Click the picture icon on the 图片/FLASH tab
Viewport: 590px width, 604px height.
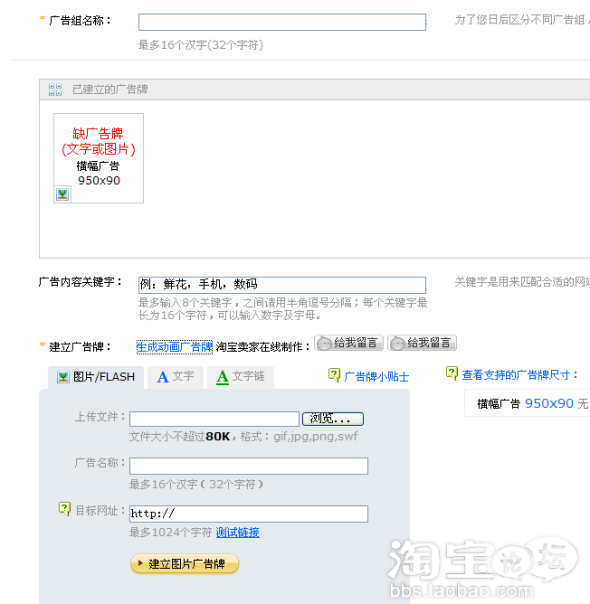coord(63,377)
